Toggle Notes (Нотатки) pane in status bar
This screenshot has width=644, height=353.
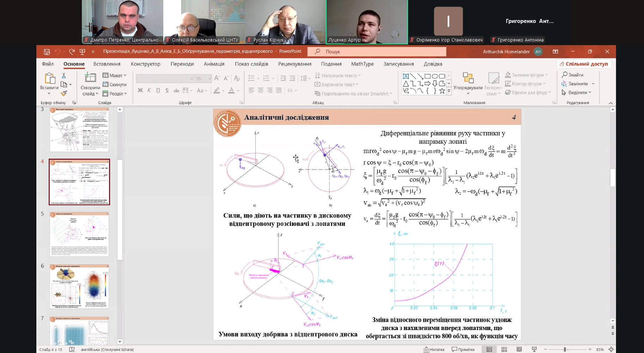coord(434,349)
